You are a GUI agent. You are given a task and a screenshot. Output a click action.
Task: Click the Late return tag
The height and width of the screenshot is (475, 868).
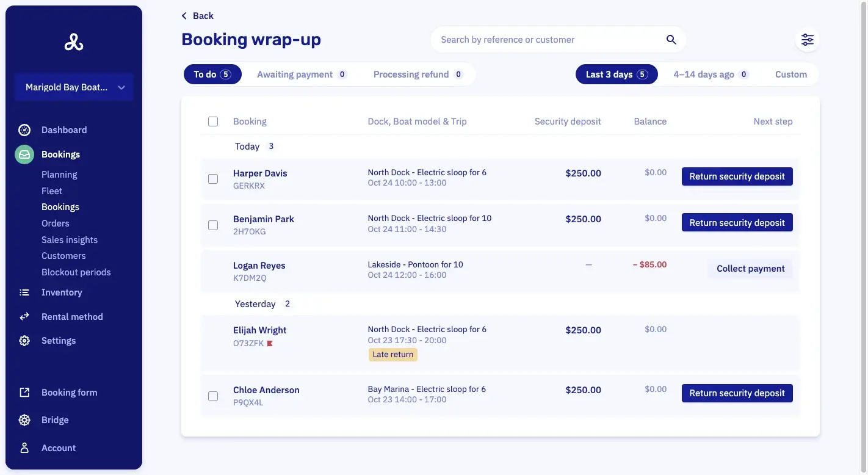point(393,355)
